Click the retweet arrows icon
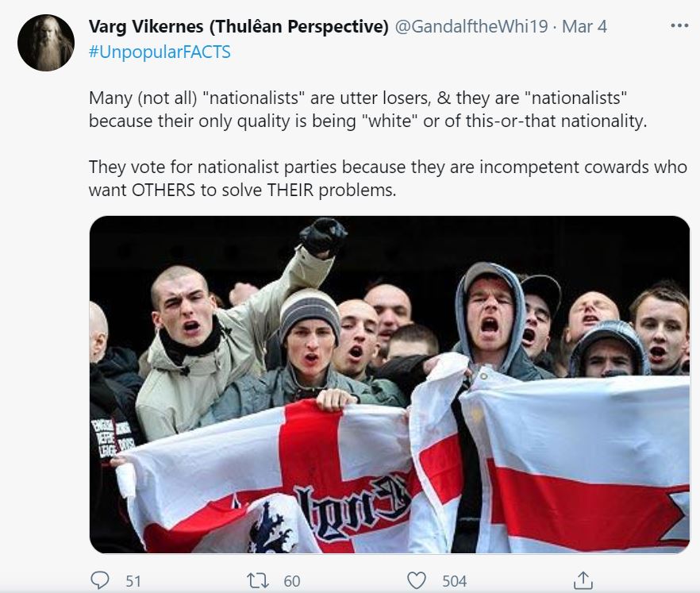The image size is (700, 593). click(258, 580)
